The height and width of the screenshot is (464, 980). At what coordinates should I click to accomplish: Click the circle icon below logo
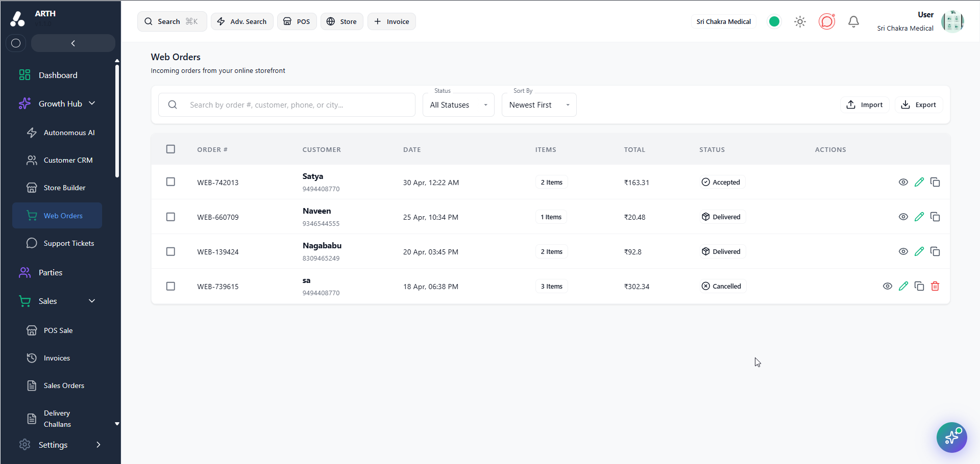click(x=16, y=43)
